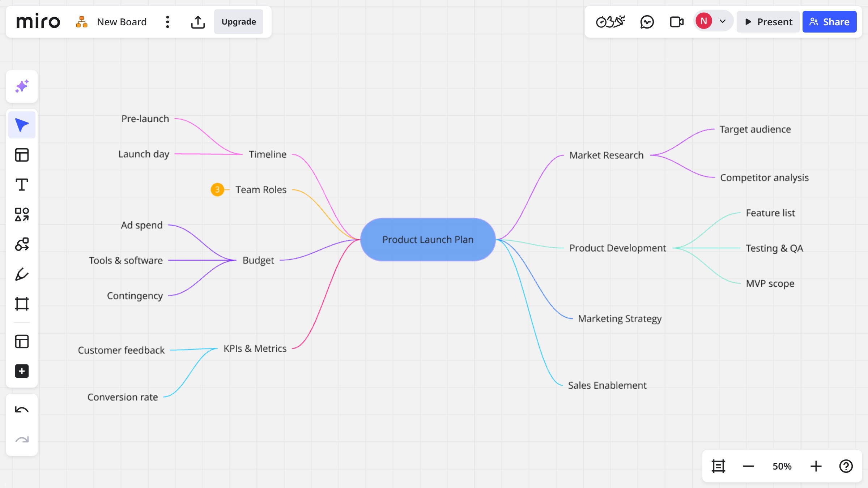Open more tools via the plus icon

pyautogui.click(x=22, y=371)
